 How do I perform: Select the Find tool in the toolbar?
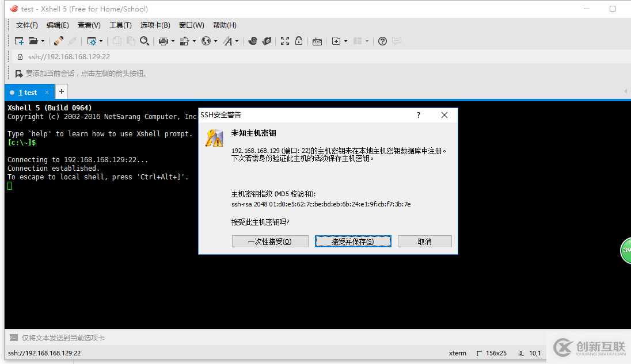coord(144,41)
